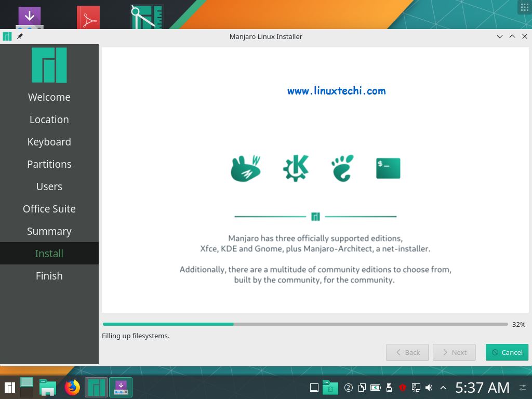
Task: Click the disabled Next button
Action: [454, 352]
